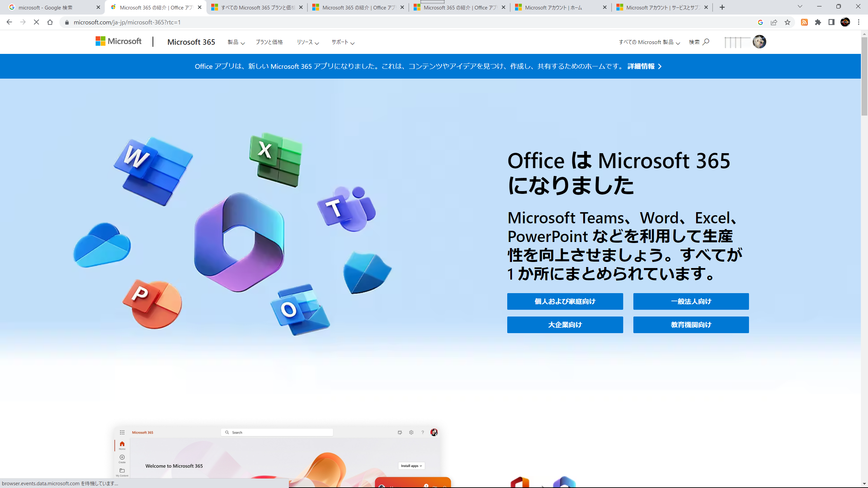Open the Microsoft account profile picture
The image size is (868, 488).
tap(759, 42)
